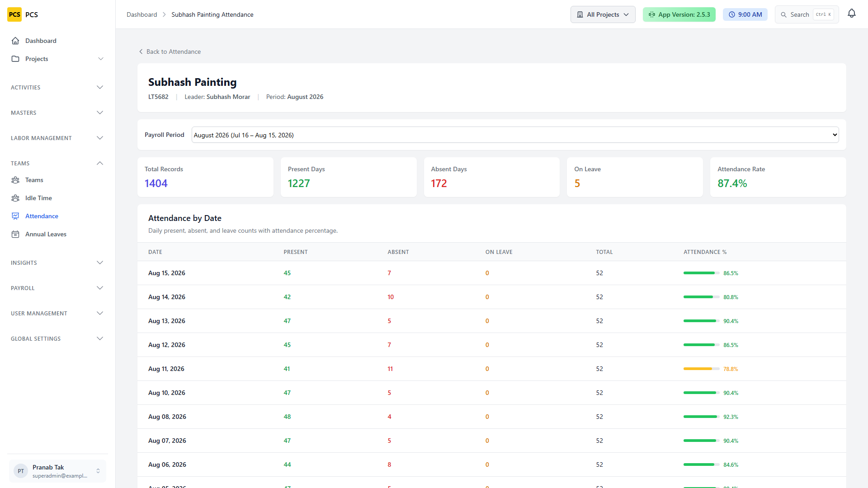Image resolution: width=868 pixels, height=488 pixels.
Task: Expand the Payroll sidebar section
Action: 57,288
